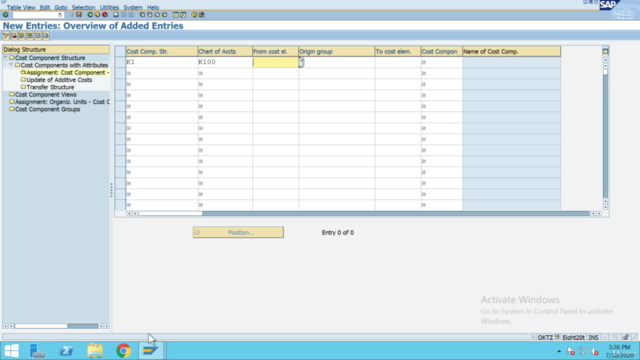
Task: Click the Next Page icon
Action: pyautogui.click(x=157, y=15)
